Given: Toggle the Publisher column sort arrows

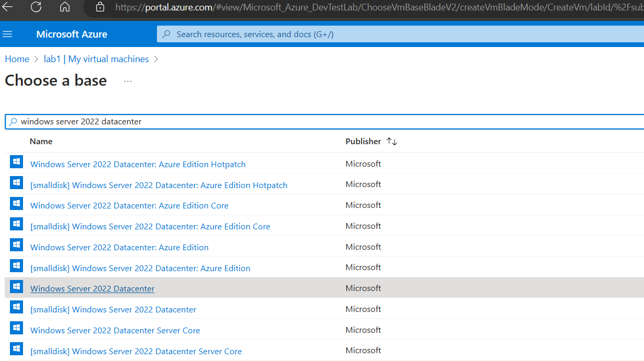Looking at the screenshot, I should pos(392,141).
